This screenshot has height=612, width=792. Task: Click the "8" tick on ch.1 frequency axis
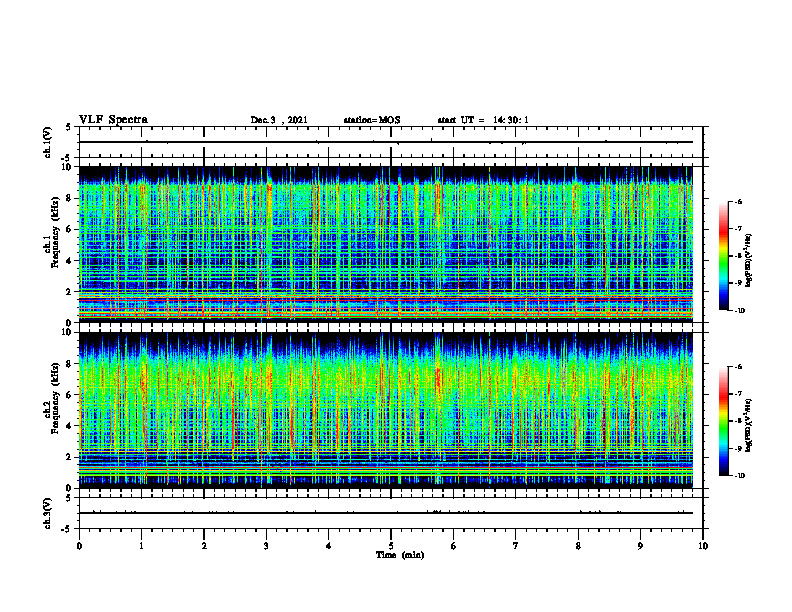click(69, 198)
